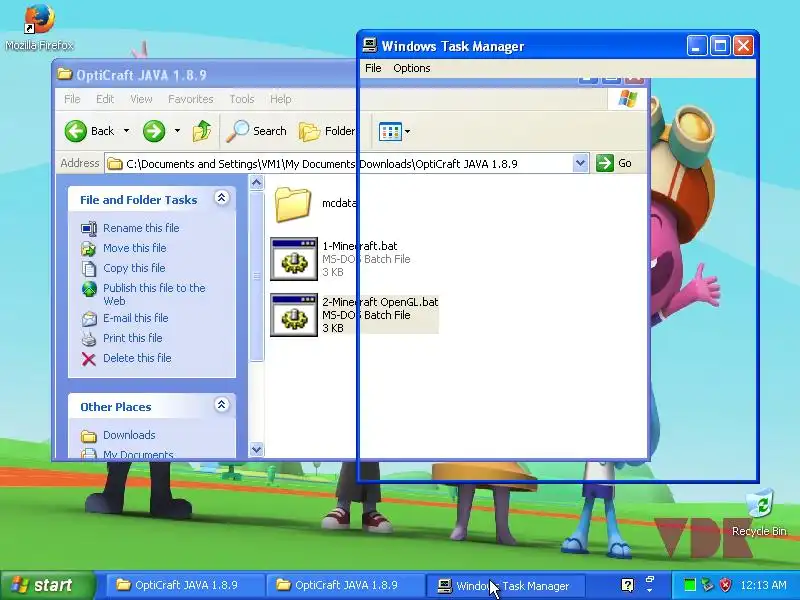Click the network connection tray icon
Image resolution: width=800 pixels, height=600 pixels.
[x=707, y=585]
